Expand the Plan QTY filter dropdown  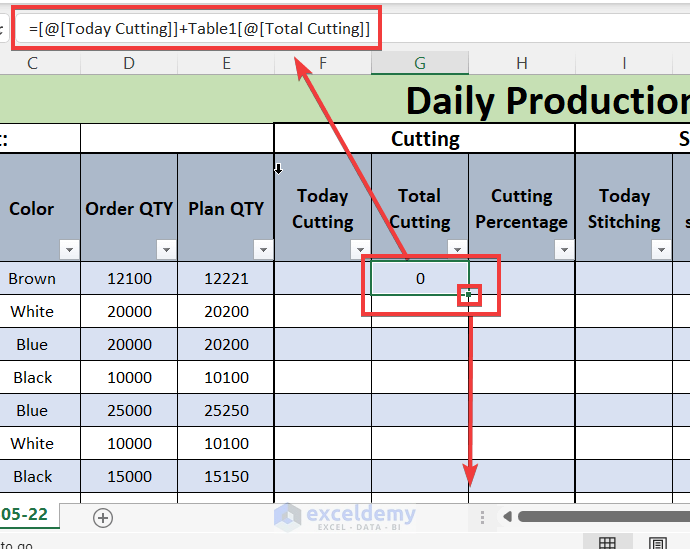[x=263, y=249]
